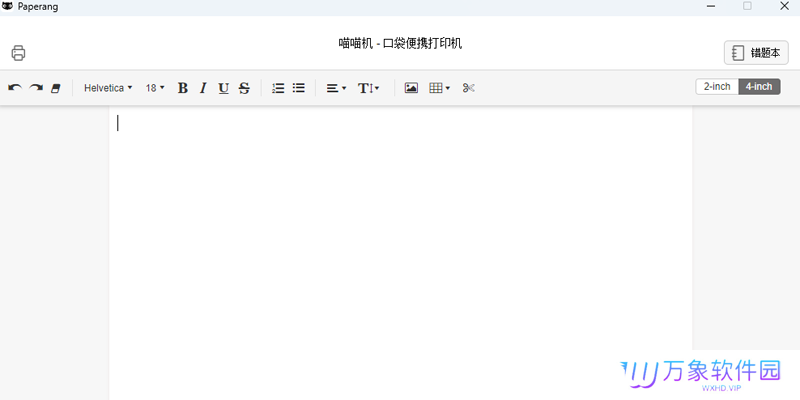
Task: Insert a numbered list
Action: click(278, 88)
